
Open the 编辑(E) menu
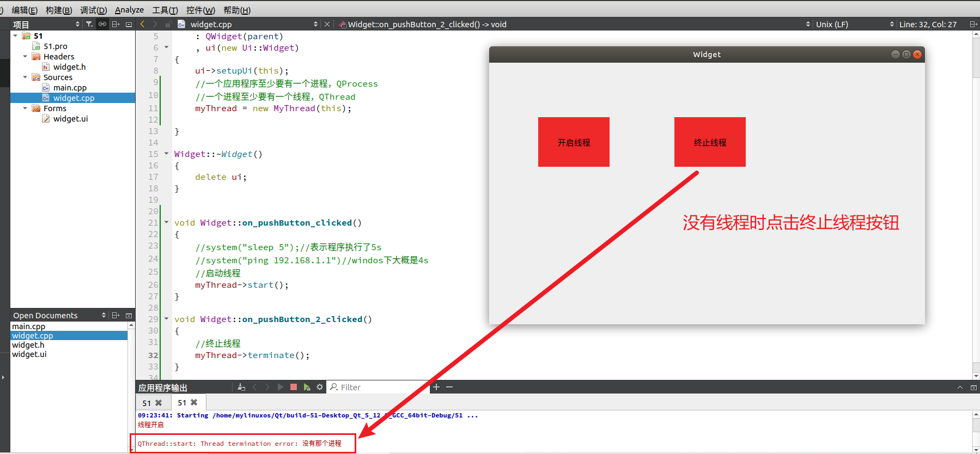pos(25,10)
